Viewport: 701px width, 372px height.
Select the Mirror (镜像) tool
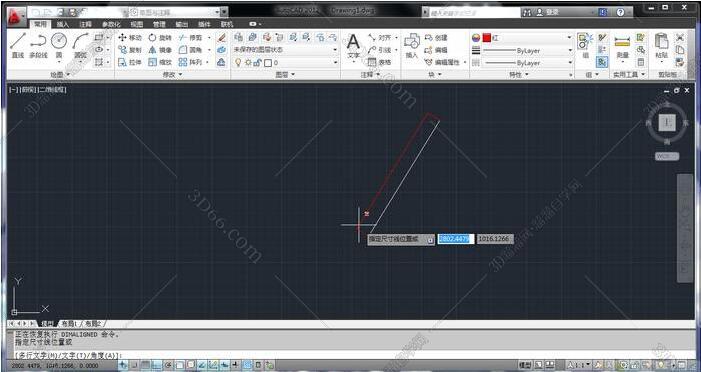pos(160,50)
